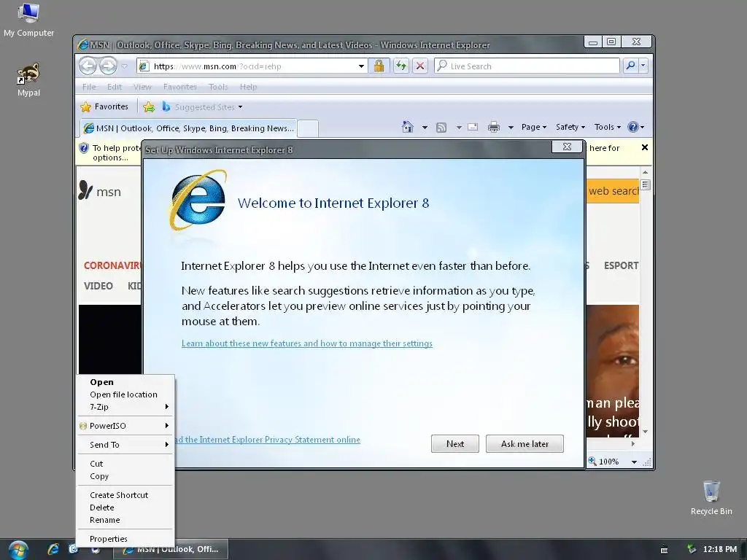
Task: Open the Edit menu
Action: click(115, 87)
